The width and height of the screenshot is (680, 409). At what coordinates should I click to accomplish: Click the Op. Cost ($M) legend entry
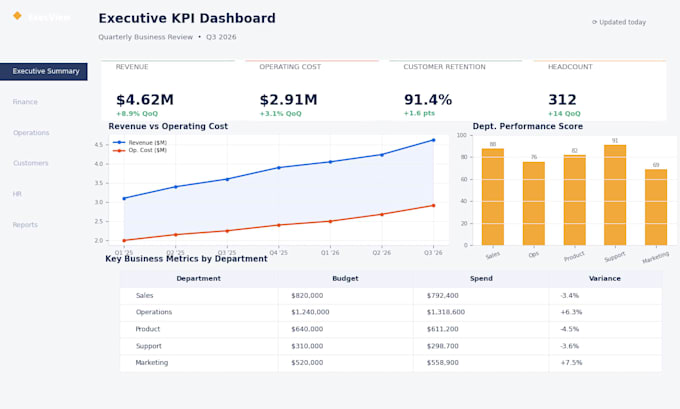coord(140,151)
